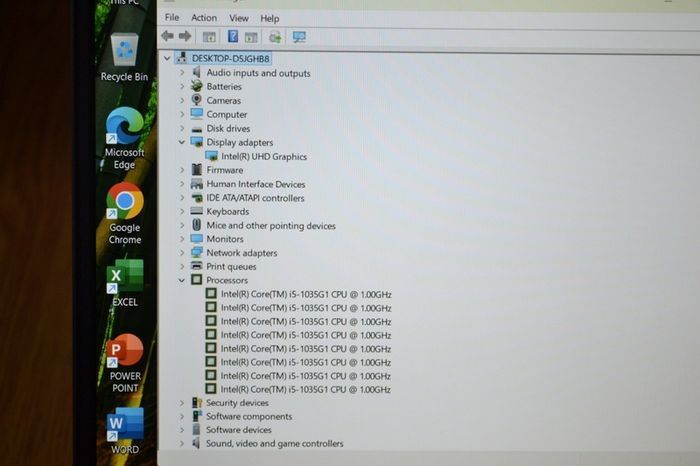
Task: Select the Monitors label
Action: (225, 239)
